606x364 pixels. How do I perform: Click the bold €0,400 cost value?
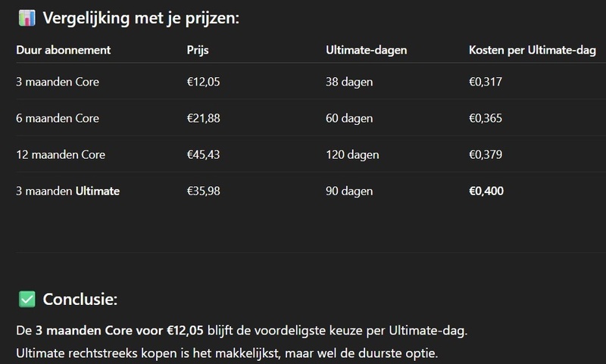click(x=486, y=191)
